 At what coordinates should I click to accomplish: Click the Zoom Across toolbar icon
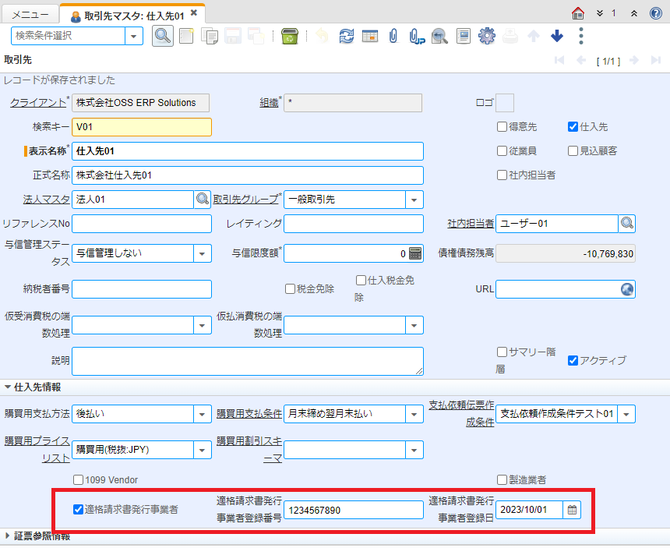(x=440, y=36)
